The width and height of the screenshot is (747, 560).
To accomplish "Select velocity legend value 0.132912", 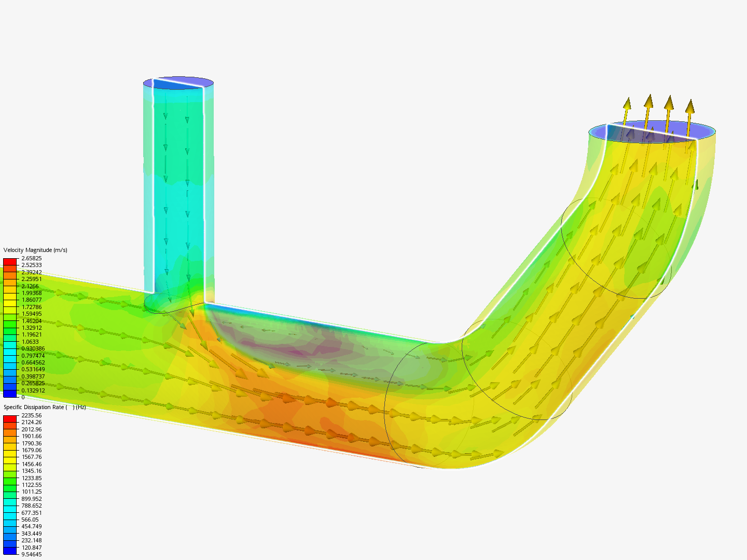I will [x=33, y=390].
